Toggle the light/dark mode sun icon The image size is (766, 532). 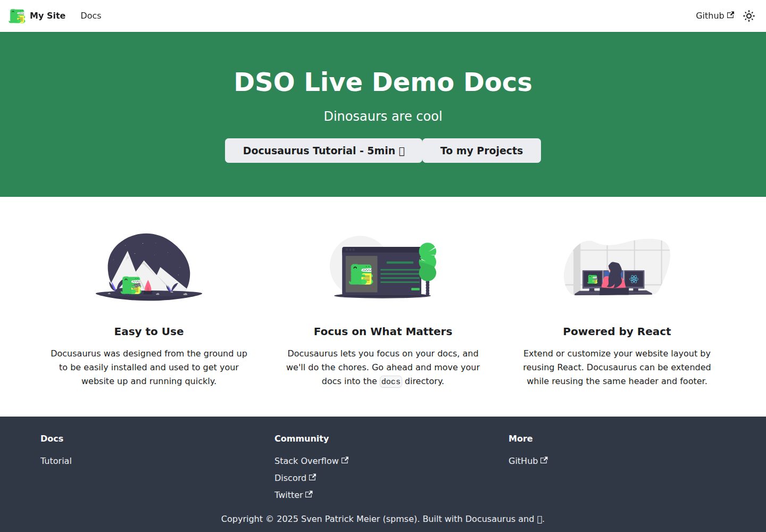pos(749,16)
